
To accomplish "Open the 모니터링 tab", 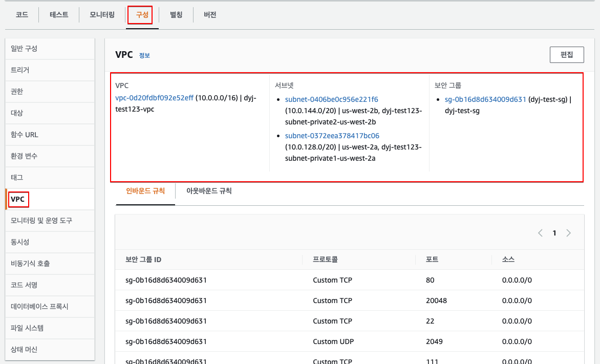I will 102,15.
